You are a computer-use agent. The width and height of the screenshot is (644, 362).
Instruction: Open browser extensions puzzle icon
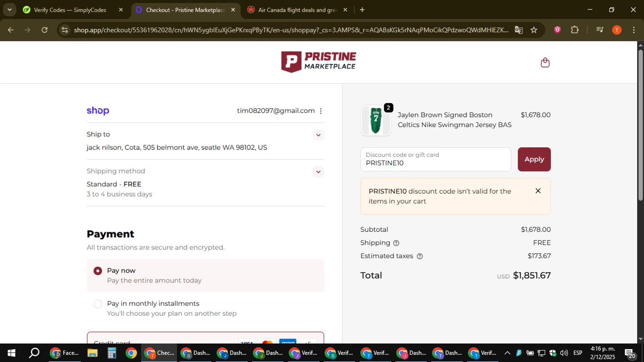pyautogui.click(x=574, y=30)
